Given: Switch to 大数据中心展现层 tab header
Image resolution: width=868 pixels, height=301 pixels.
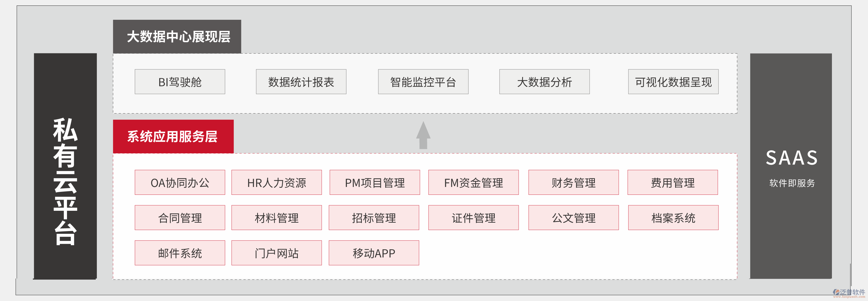Looking at the screenshot, I should tap(177, 37).
